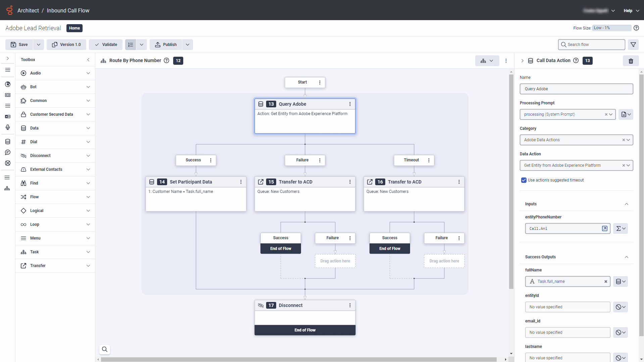The height and width of the screenshot is (362, 644).
Task: Open help for Call Data Action
Action: (x=576, y=60)
